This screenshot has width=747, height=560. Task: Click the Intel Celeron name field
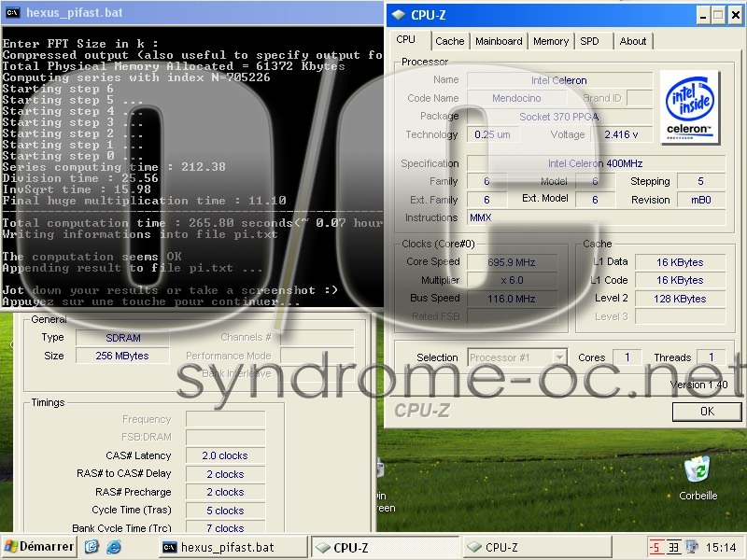(x=559, y=80)
